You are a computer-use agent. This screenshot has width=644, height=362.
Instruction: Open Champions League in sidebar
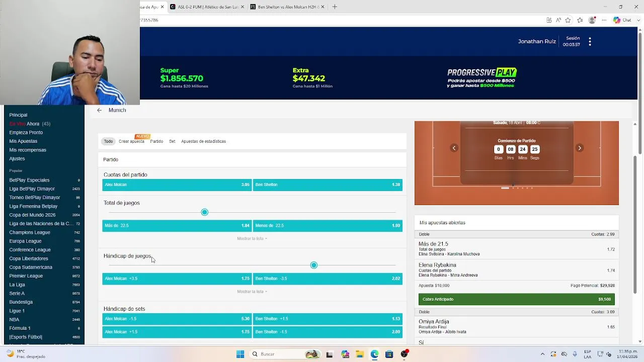point(44,233)
